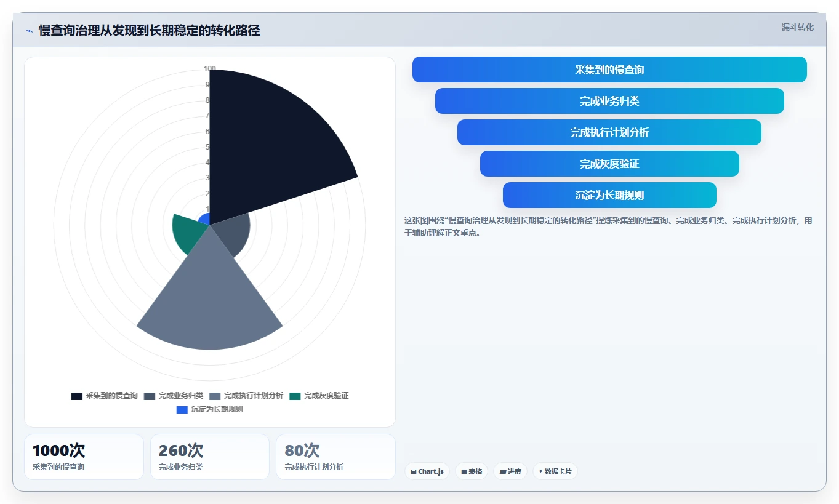Click the 数据卡片 tag chip
Image resolution: width=839 pixels, height=504 pixels.
point(555,471)
